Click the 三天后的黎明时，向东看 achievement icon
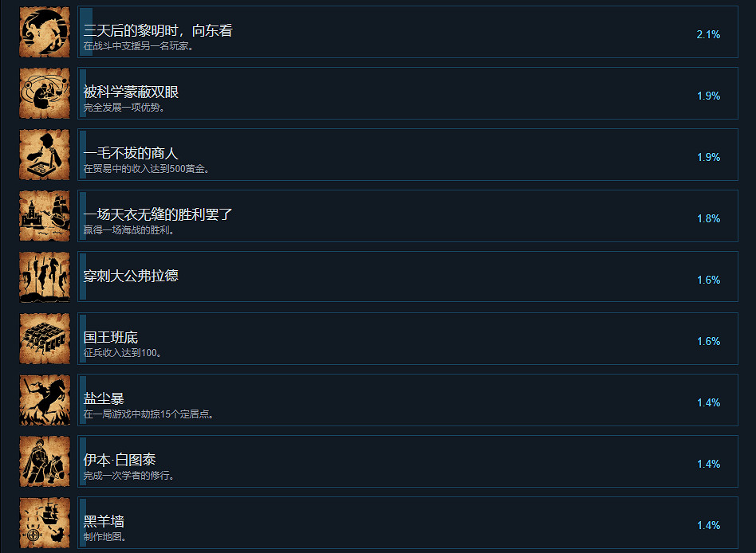This screenshot has width=756, height=553. 45,32
